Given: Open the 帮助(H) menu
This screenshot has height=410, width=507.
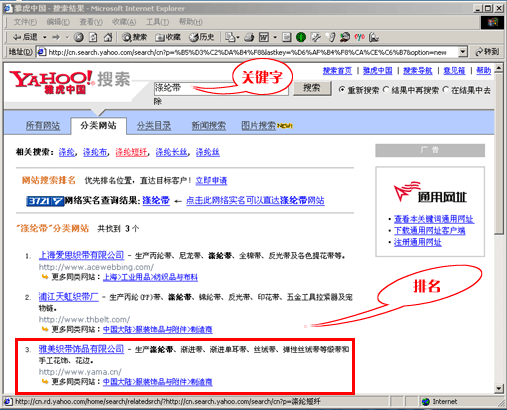Looking at the screenshot, I should [190, 22].
